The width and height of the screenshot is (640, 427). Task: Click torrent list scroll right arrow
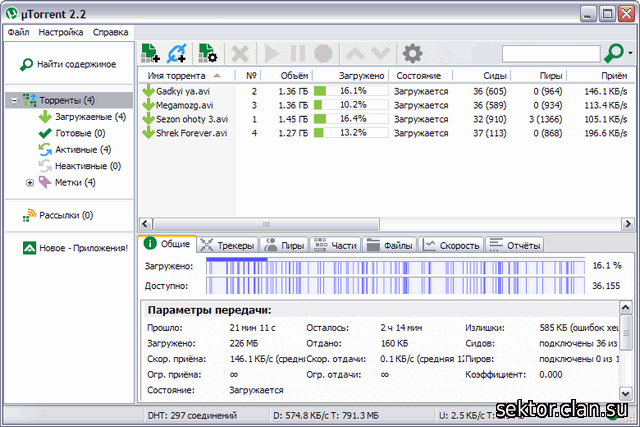pyautogui.click(x=627, y=224)
